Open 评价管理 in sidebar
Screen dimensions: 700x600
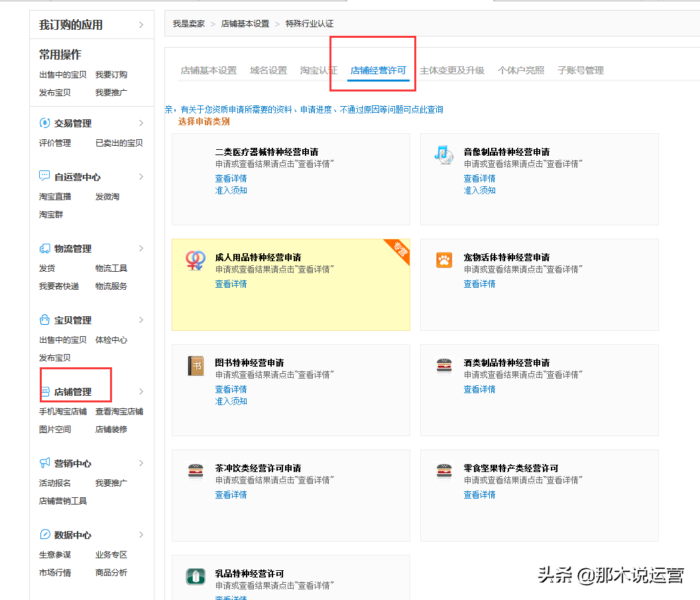[55, 143]
